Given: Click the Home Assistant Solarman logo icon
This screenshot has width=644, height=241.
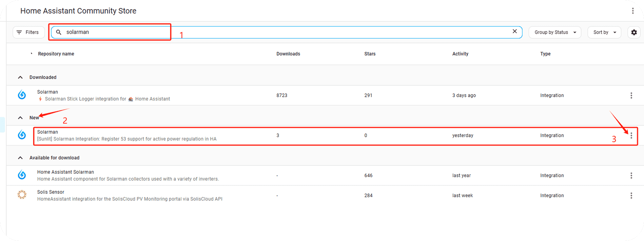Looking at the screenshot, I should coord(22,175).
